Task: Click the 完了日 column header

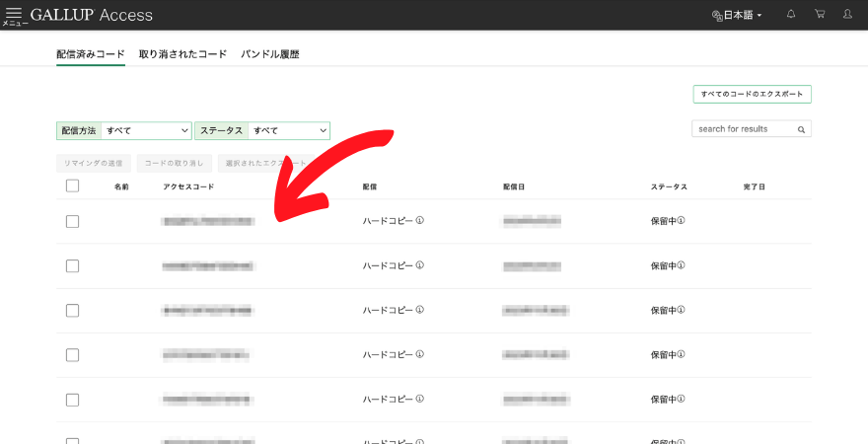Action: pyautogui.click(x=754, y=187)
